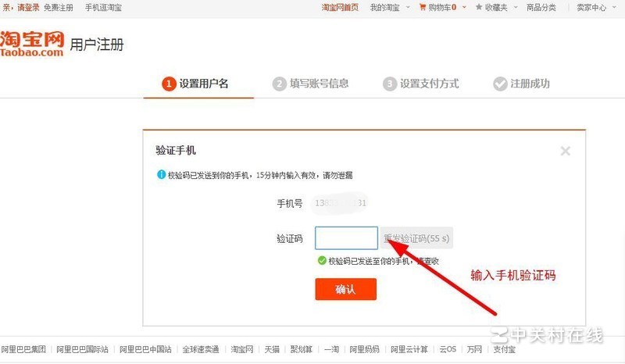625x364 pixels.
Task: Expand the 卖家中心 dropdown arrow
Action: point(614,7)
